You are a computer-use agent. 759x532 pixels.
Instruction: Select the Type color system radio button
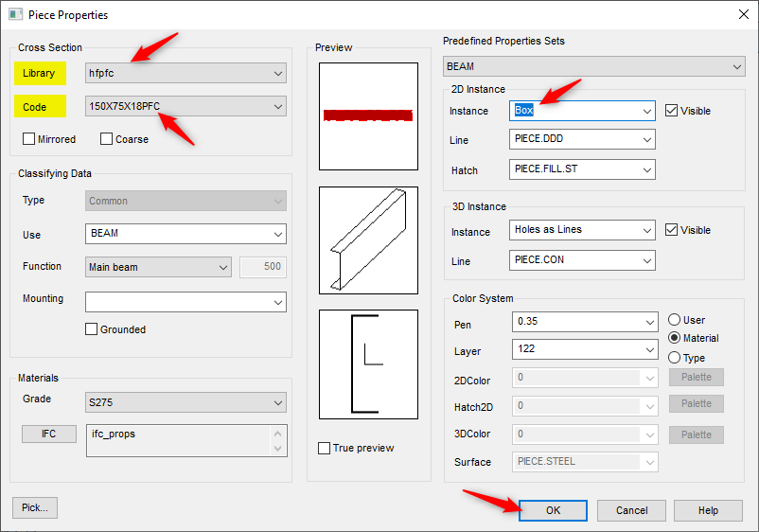(675, 358)
